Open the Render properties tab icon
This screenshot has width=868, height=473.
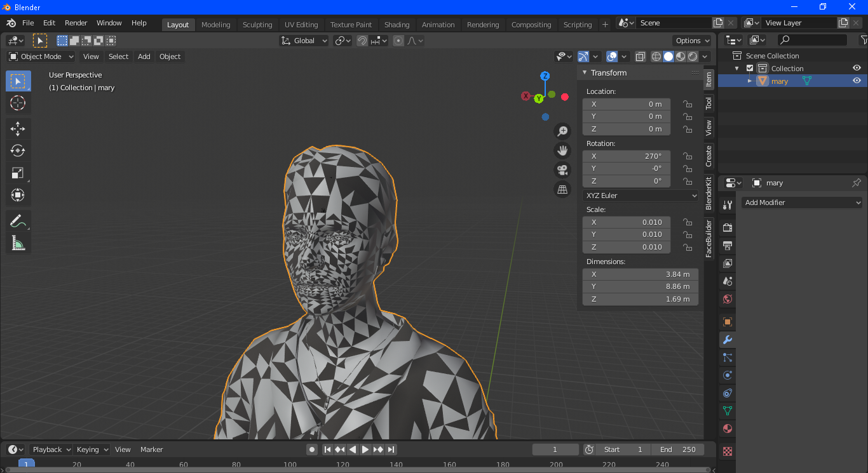tap(728, 227)
